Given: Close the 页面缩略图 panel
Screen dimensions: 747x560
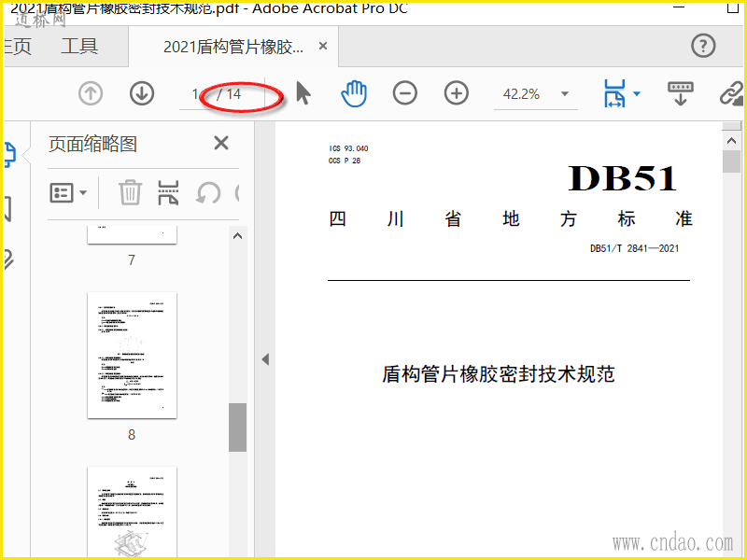Looking at the screenshot, I should 221,143.
